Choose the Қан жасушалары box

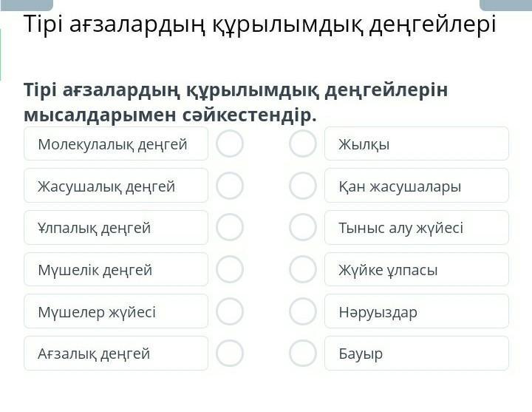[x=416, y=186]
